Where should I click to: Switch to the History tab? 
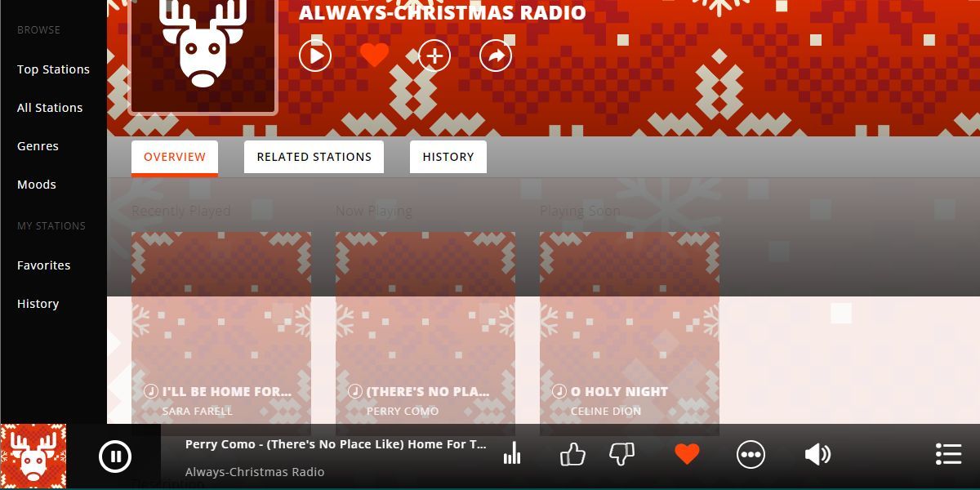click(448, 157)
